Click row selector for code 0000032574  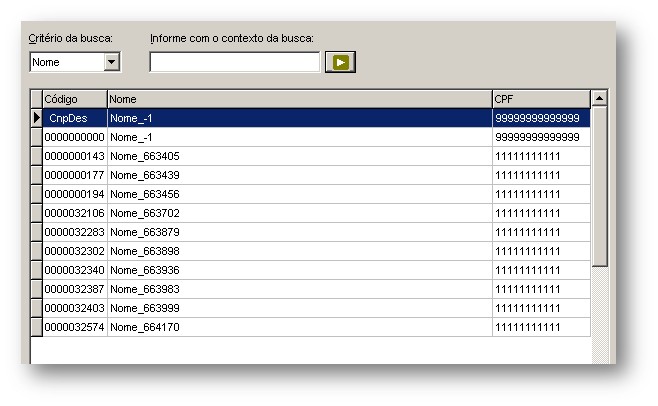37,327
